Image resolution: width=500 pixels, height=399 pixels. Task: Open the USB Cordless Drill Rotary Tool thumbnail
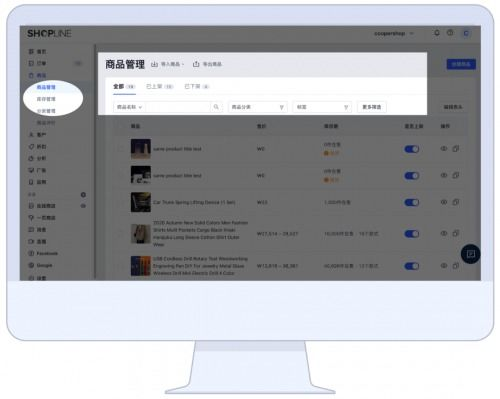[x=141, y=266]
